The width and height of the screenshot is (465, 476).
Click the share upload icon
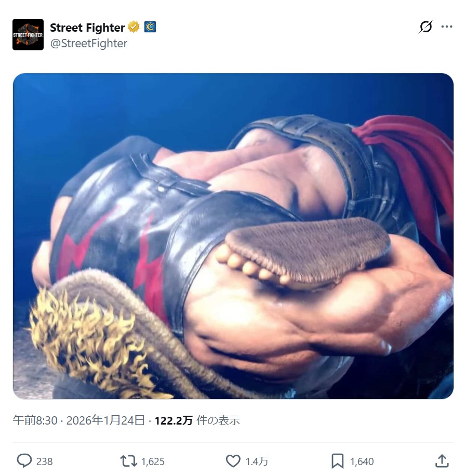tap(442, 461)
